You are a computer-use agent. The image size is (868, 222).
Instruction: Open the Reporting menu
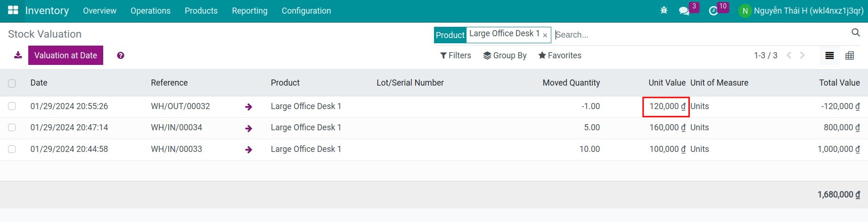[x=249, y=11]
